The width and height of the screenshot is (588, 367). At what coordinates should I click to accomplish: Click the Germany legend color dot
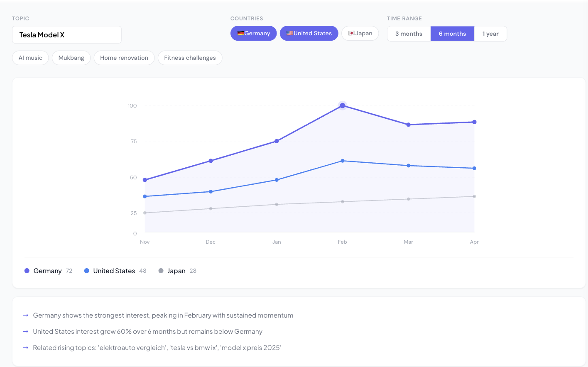[27, 271]
